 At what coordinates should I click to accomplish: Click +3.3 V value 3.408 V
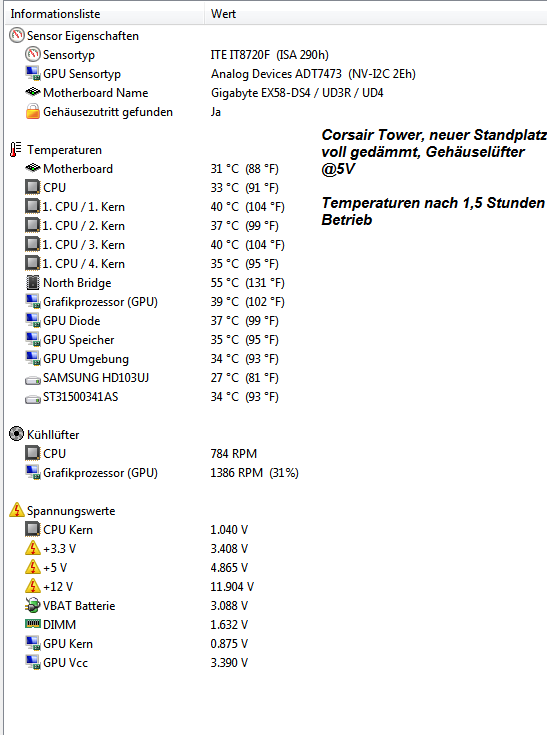tap(229, 548)
